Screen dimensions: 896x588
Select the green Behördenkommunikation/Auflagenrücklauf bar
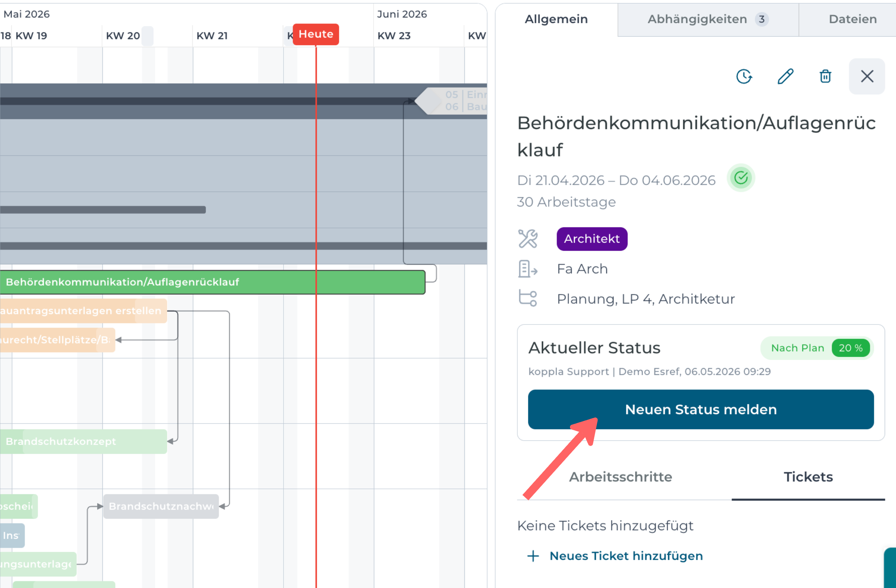(212, 282)
